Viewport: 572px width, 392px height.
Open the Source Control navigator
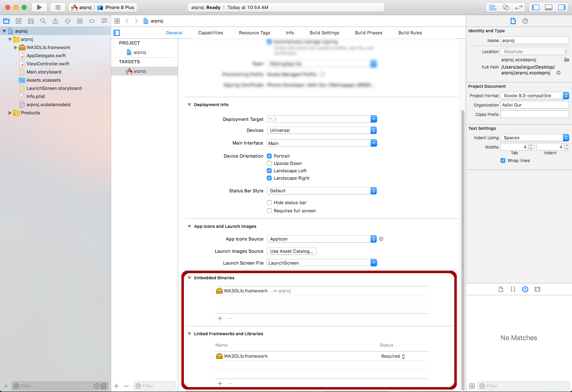coord(18,21)
